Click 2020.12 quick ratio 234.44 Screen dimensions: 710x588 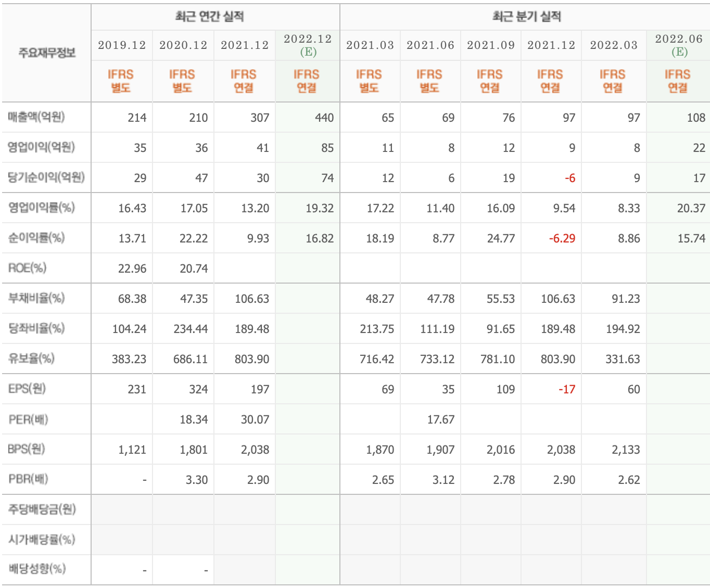[191, 329]
